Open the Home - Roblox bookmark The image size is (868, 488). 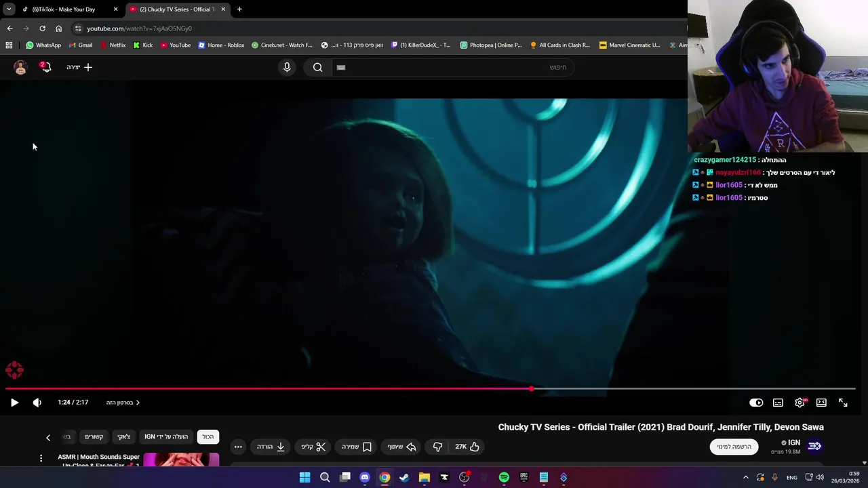(221, 45)
